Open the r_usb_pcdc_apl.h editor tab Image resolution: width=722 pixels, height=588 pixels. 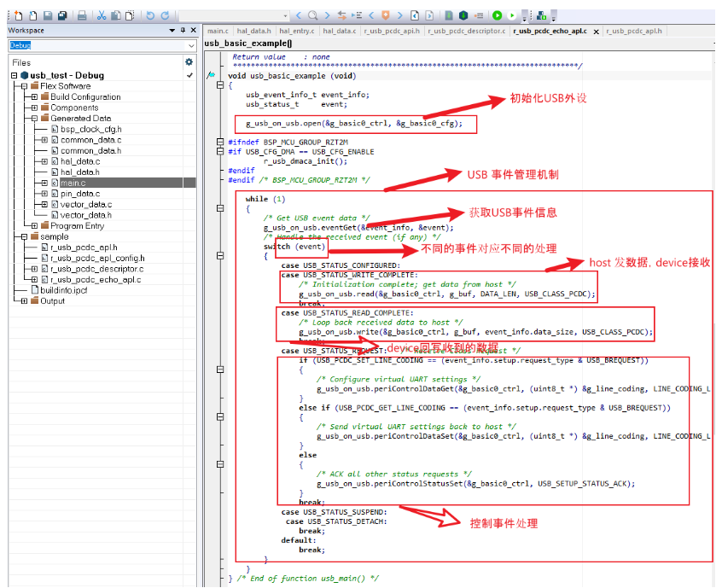click(x=634, y=31)
